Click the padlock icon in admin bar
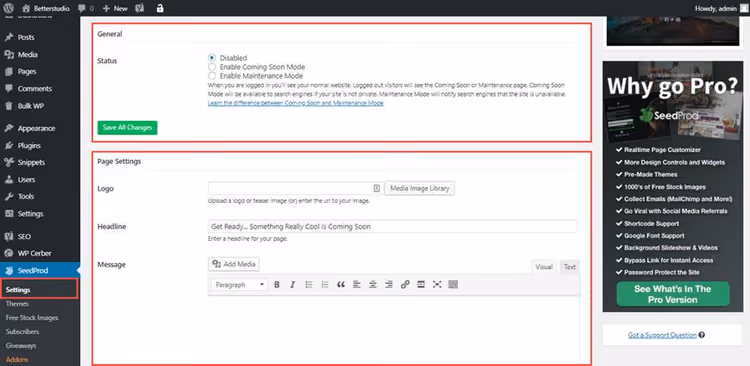This screenshot has width=750, height=366. 160,8
